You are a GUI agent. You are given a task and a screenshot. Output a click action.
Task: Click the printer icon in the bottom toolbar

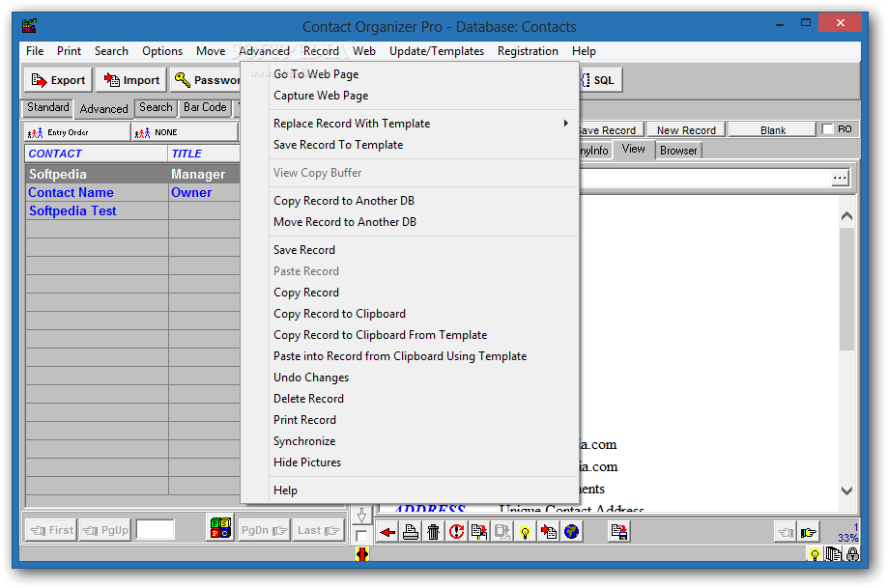pos(411,532)
